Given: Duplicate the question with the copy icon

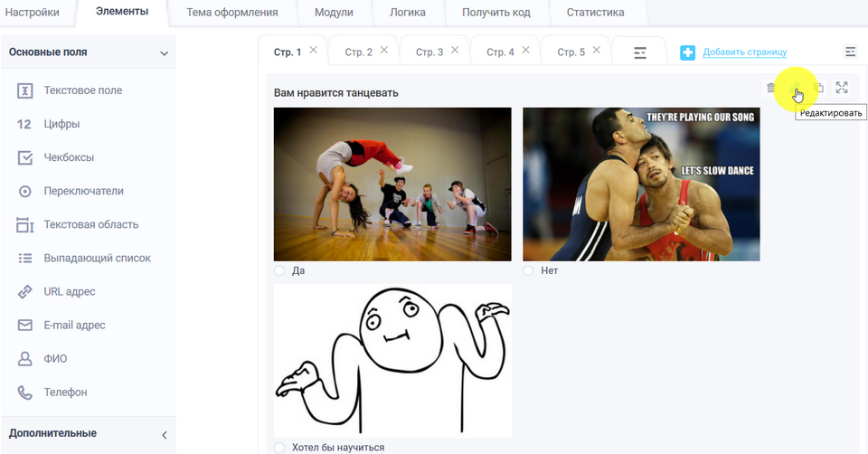Looking at the screenshot, I should point(818,88).
